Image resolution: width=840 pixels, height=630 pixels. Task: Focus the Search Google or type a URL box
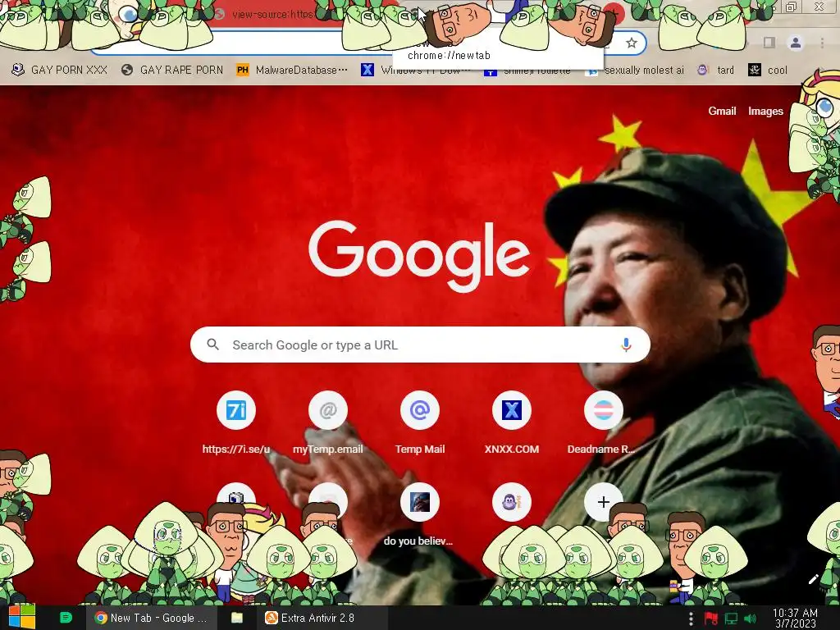tap(420, 345)
